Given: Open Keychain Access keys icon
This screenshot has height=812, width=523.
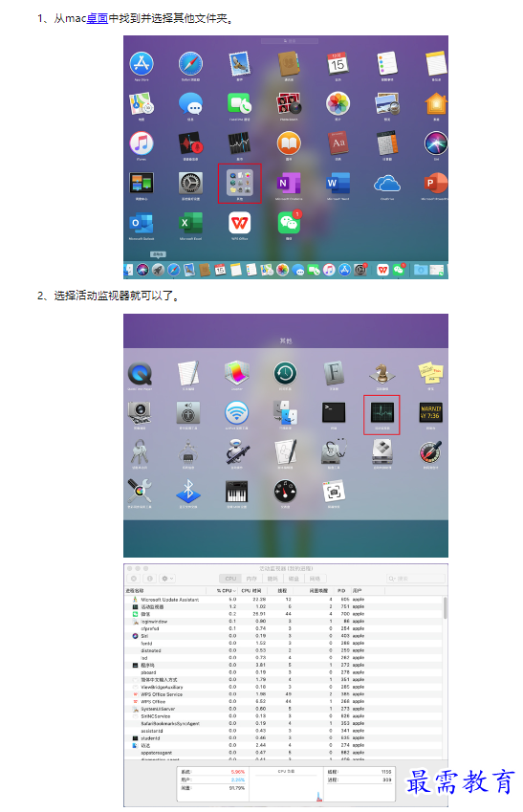Looking at the screenshot, I should [x=140, y=452].
